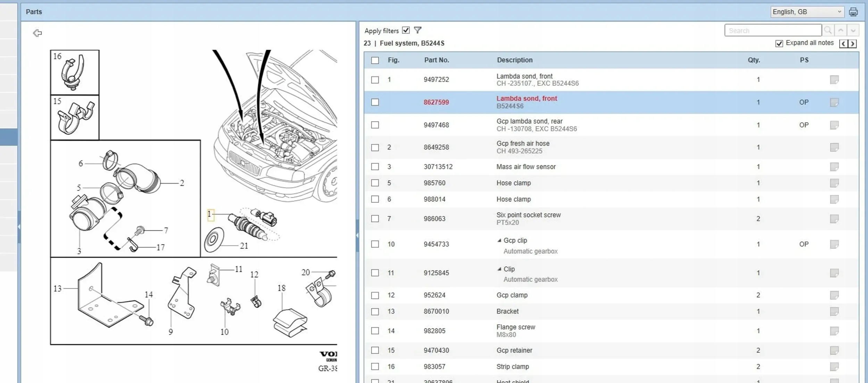Click Hose clamp text for part 988014
This screenshot has height=383, width=868.
[x=514, y=199]
